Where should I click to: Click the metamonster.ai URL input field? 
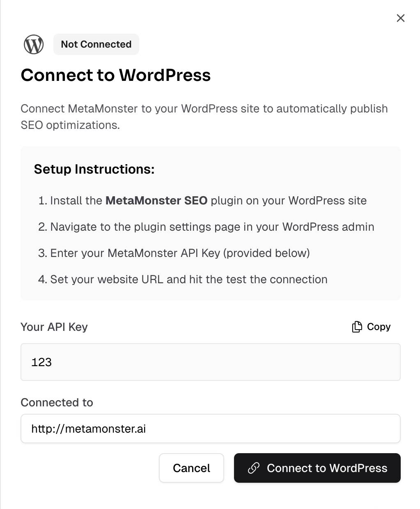pyautogui.click(x=210, y=429)
